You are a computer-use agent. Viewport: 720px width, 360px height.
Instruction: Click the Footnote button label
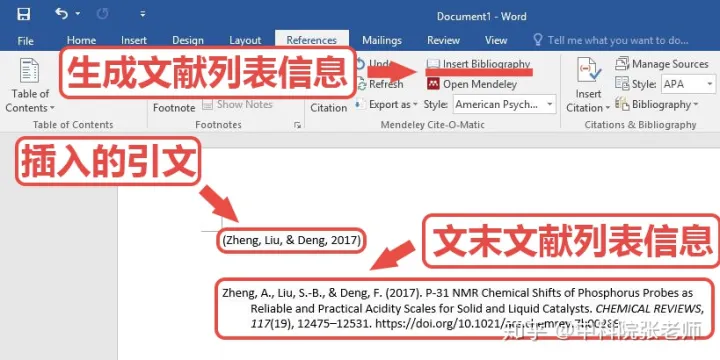(174, 108)
